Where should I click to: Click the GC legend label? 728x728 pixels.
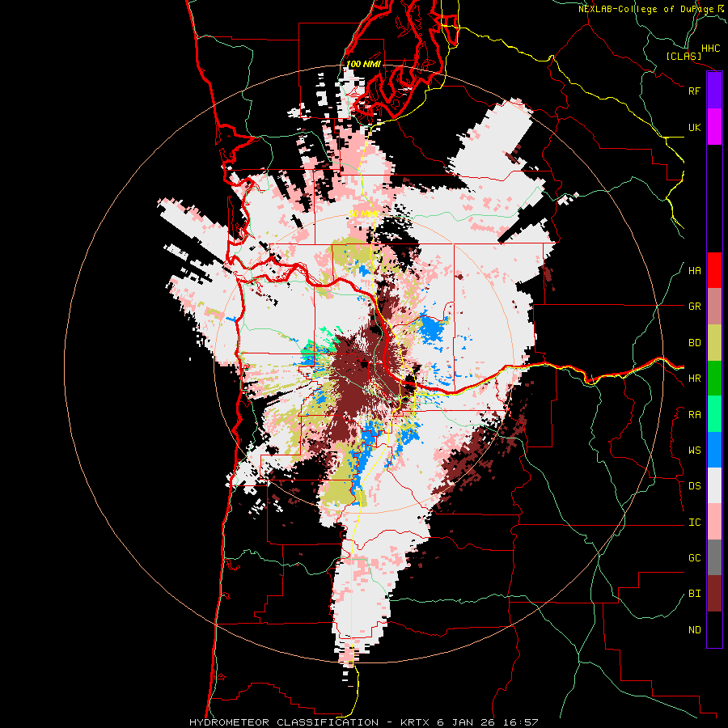tap(694, 558)
